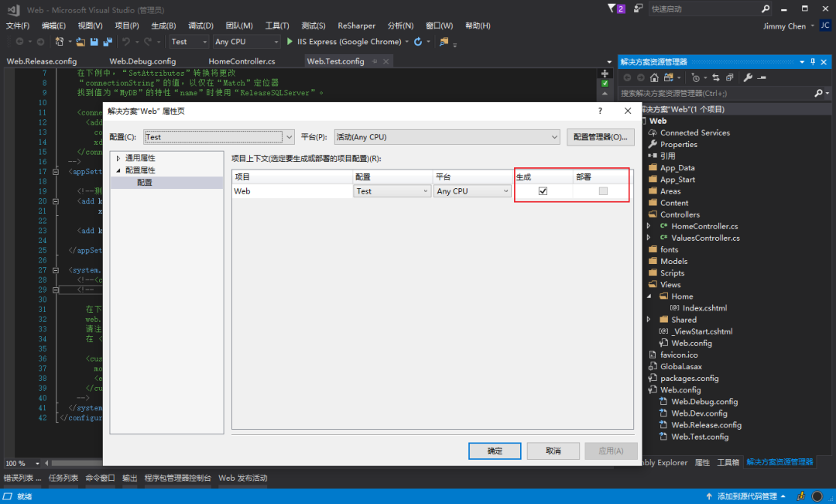Switch to Web.Debug.config tab

[x=142, y=61]
